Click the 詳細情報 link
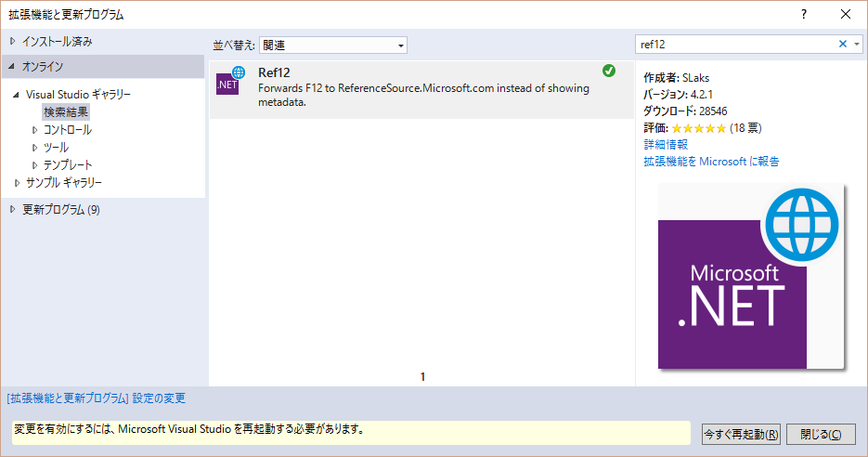Viewport: 868px width, 457px height. pyautogui.click(x=666, y=145)
